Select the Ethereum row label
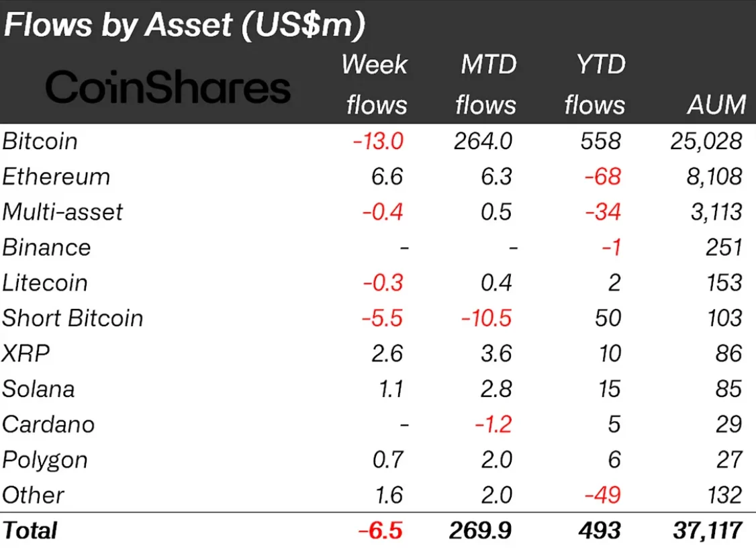Viewport: 756px width, 552px height. (56, 177)
